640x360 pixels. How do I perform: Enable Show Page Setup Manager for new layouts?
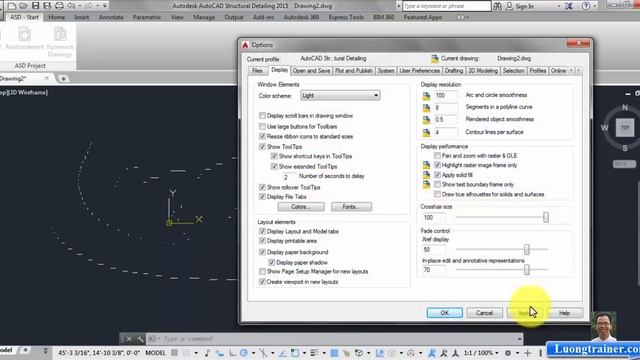point(262,271)
